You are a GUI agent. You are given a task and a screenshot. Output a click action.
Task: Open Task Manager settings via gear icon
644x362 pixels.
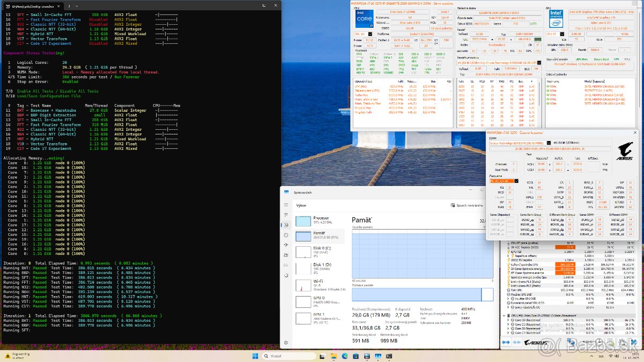tap(285, 342)
